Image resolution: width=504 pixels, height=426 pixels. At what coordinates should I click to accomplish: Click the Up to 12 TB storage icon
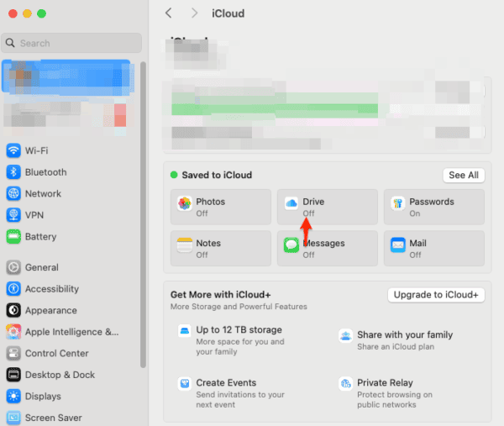(x=182, y=331)
